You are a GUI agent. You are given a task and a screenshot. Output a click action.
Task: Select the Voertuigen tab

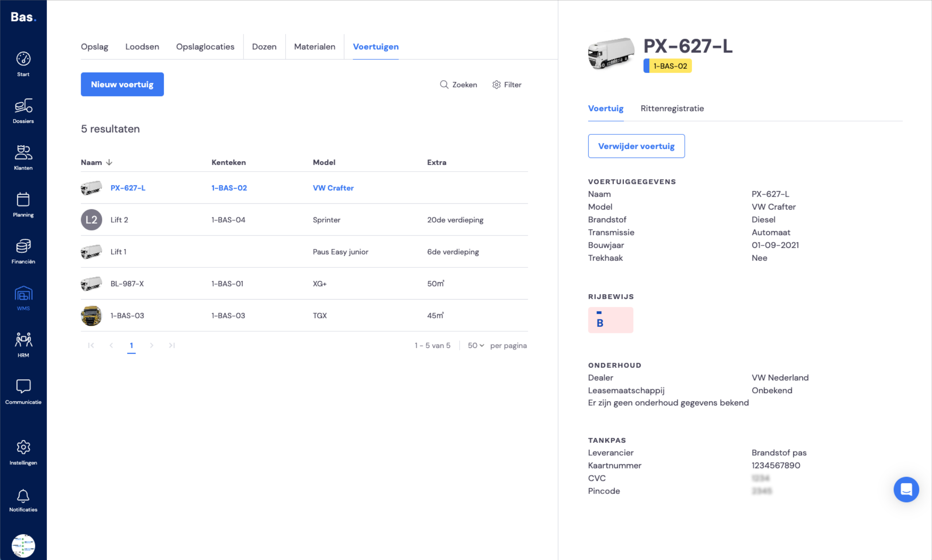(x=376, y=47)
